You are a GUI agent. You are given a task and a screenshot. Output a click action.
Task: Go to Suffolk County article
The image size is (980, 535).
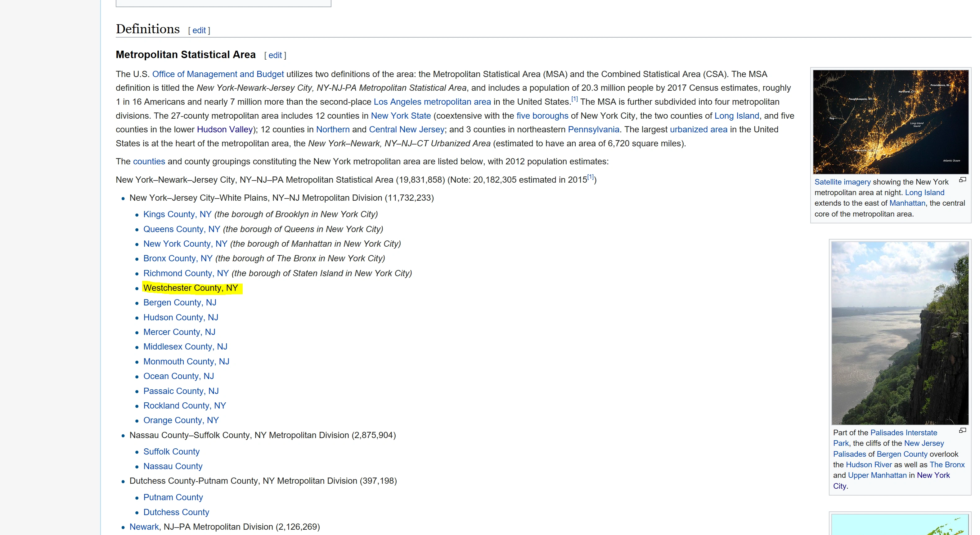click(x=171, y=452)
